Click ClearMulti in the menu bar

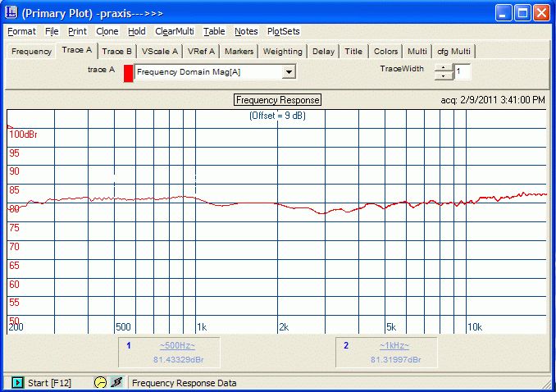click(x=175, y=31)
